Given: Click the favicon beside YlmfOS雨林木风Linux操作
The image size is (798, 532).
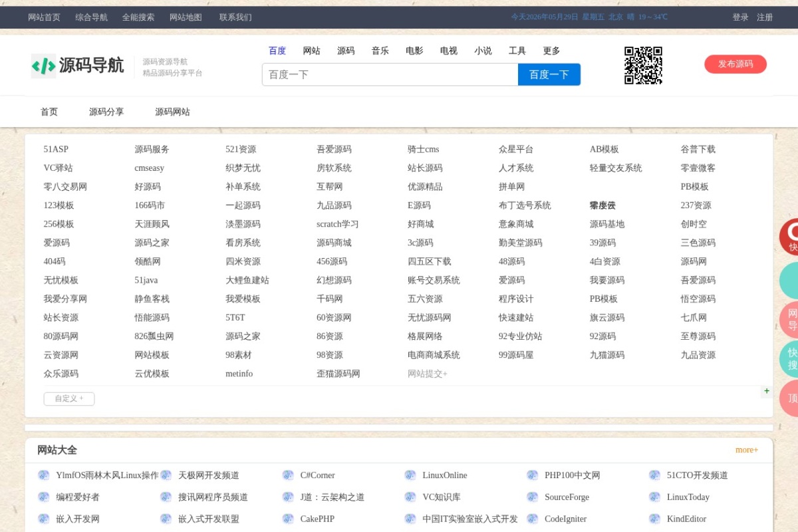Looking at the screenshot, I should [44, 475].
